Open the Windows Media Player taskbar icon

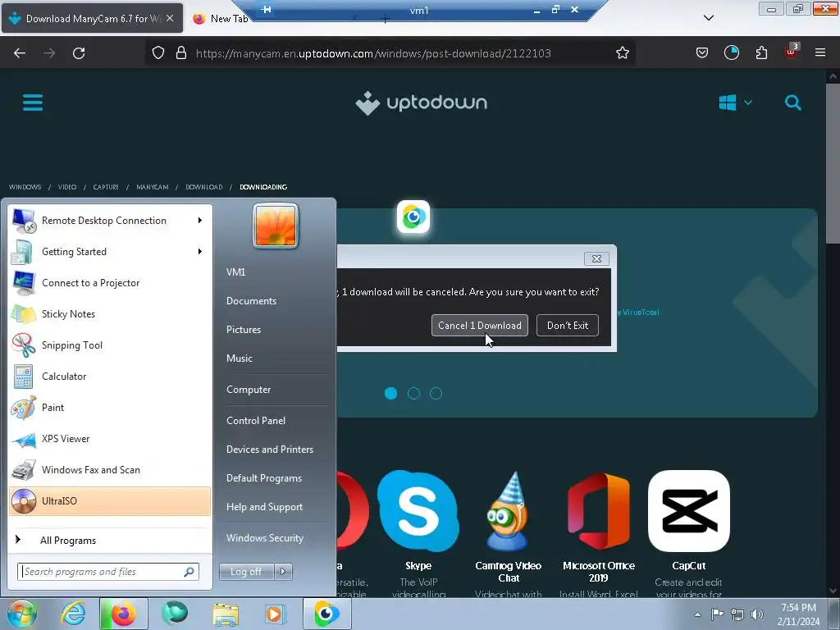point(276,614)
